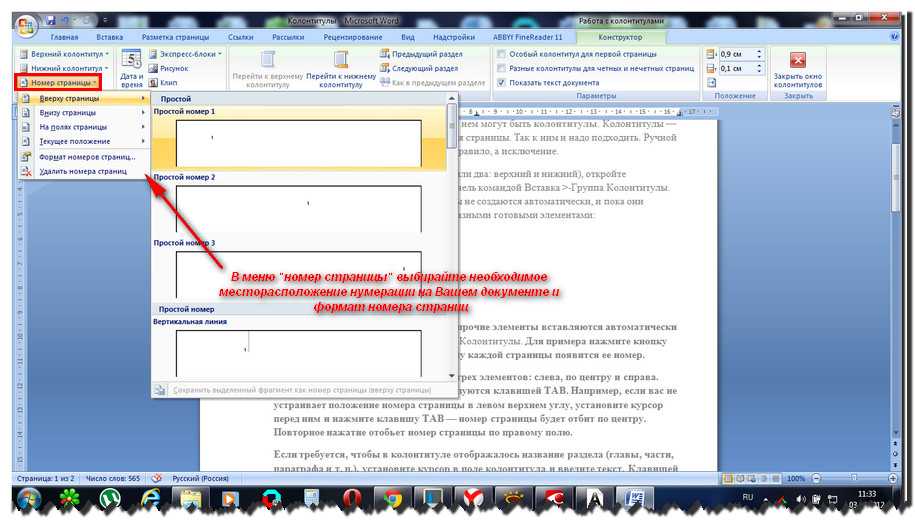
Task: Open Internet Explorer from the taskbar
Action: point(150,500)
